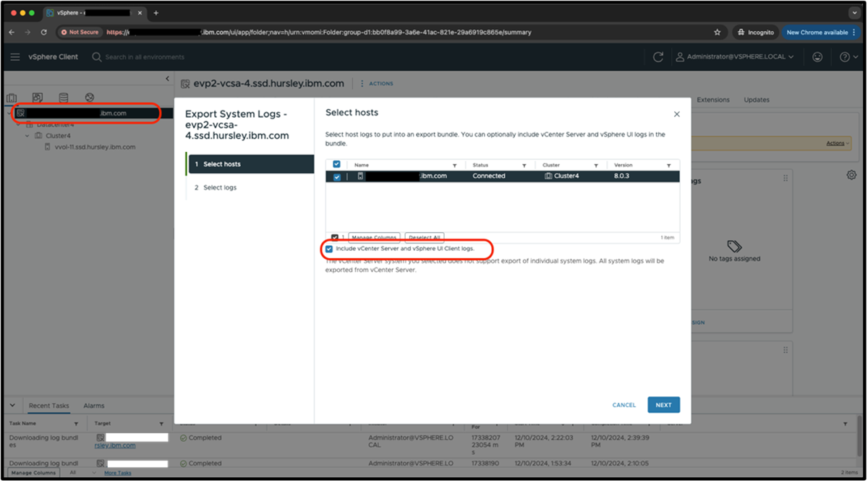Filter the hosts Status column
Viewport: 868px width, 483px height.
tap(525, 166)
